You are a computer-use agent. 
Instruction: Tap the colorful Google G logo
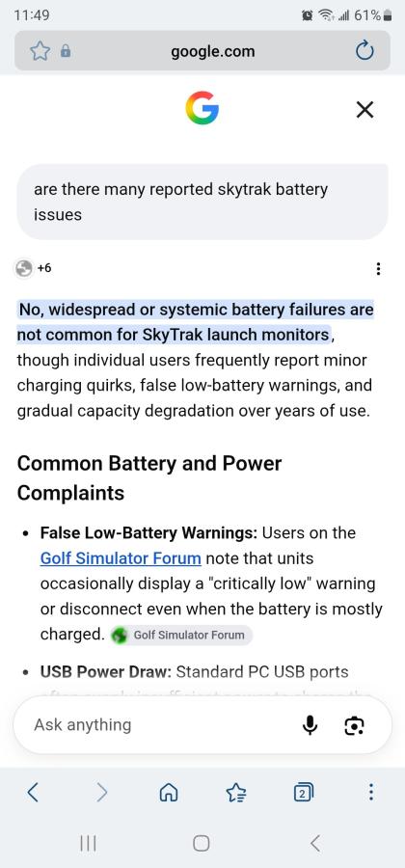(202, 108)
